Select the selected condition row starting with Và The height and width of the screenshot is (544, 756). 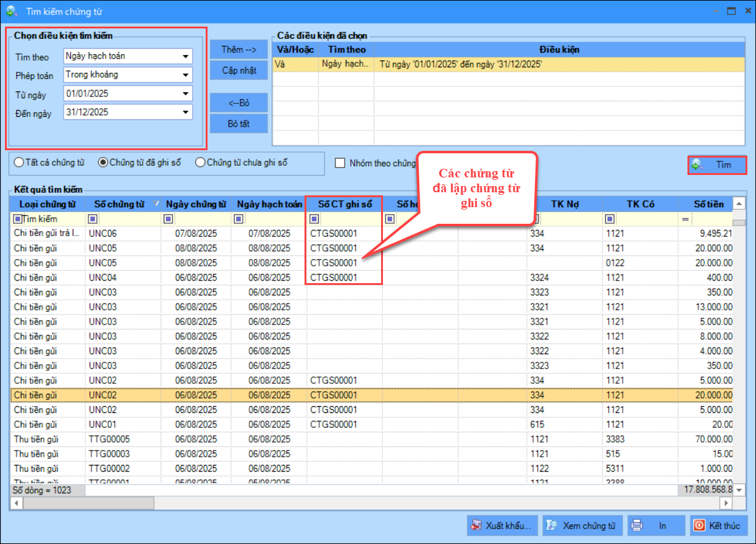coord(508,64)
